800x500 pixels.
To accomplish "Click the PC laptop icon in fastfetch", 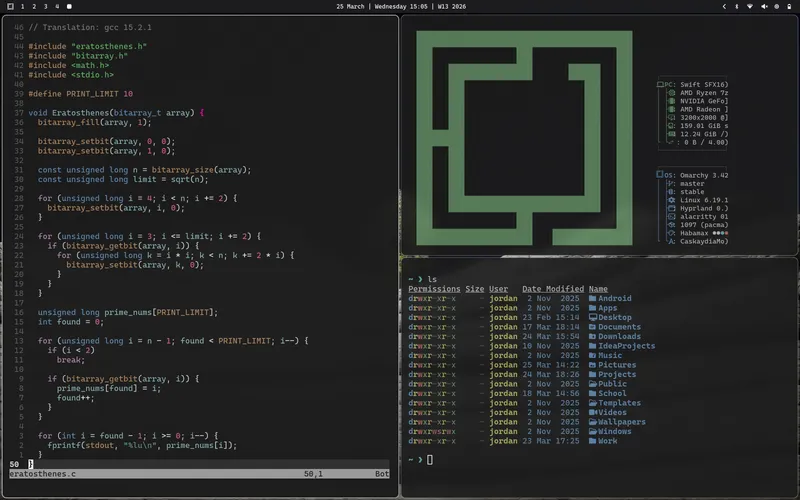I will 660,85.
